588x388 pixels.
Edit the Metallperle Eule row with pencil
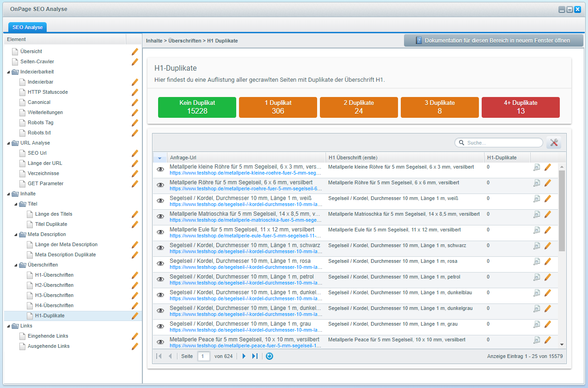click(x=548, y=230)
